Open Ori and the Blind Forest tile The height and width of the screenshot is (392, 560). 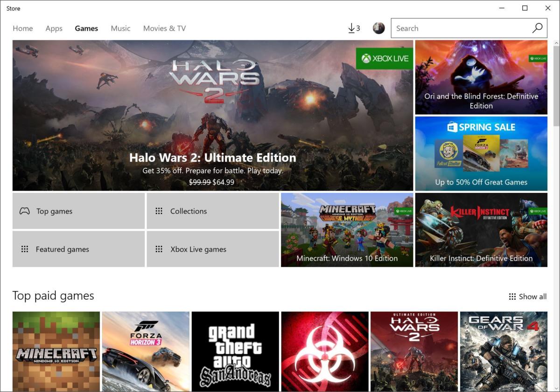coord(481,77)
